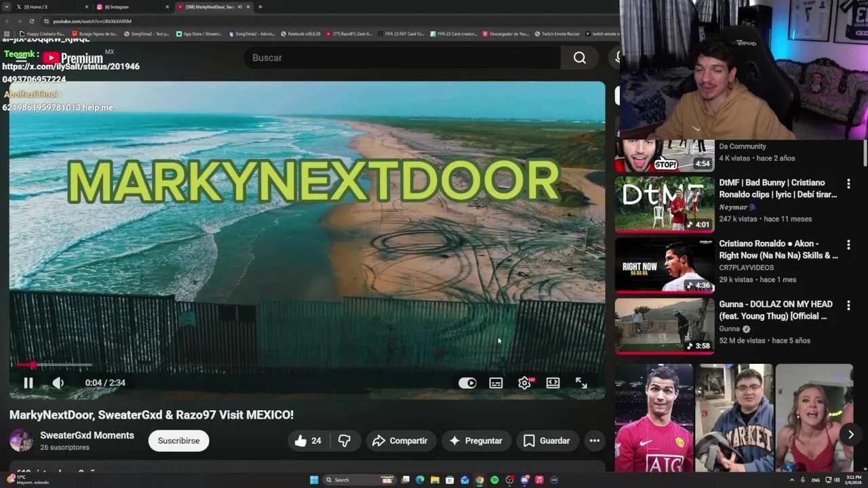
Task: Open the Happy Cristiano Ronaldo bookmark
Action: coord(42,34)
